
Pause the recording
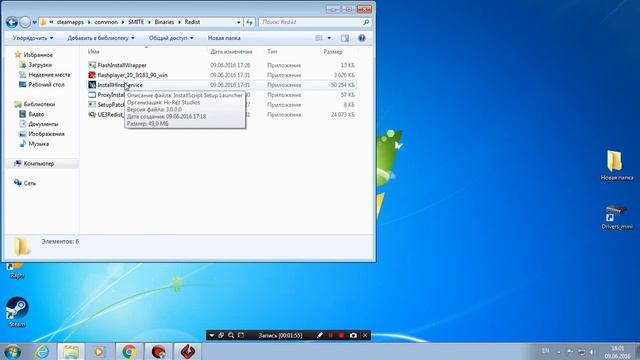coord(331,336)
